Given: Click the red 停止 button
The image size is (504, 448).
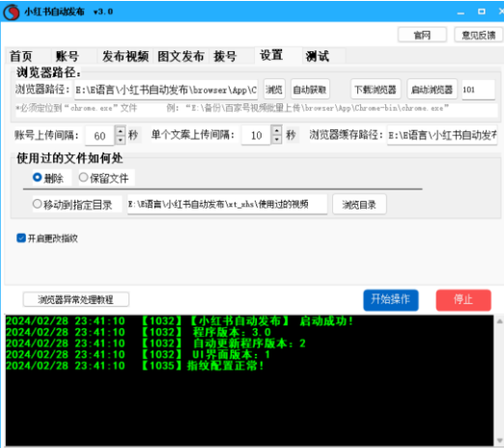Looking at the screenshot, I should coord(463,300).
